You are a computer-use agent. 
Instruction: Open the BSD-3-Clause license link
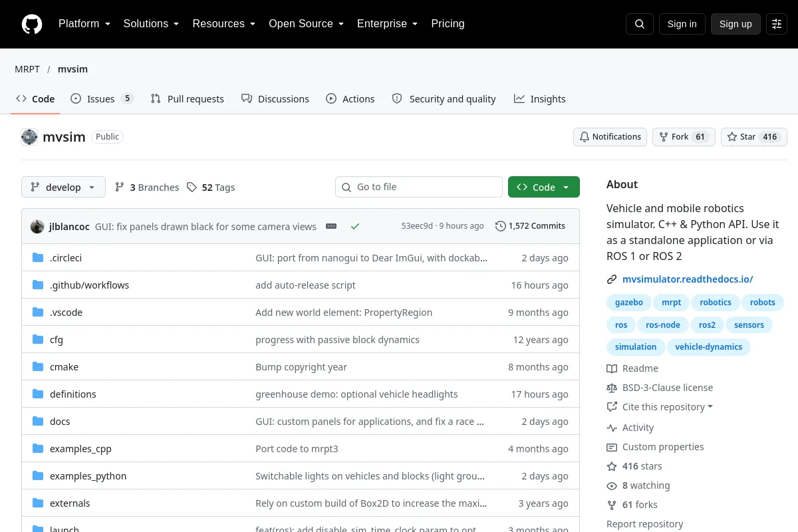pyautogui.click(x=668, y=388)
